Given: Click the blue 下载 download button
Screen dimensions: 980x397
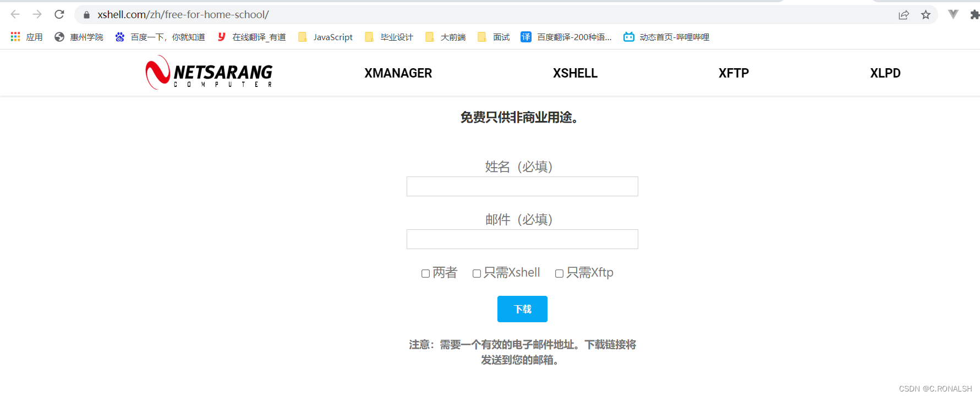Looking at the screenshot, I should point(522,309).
